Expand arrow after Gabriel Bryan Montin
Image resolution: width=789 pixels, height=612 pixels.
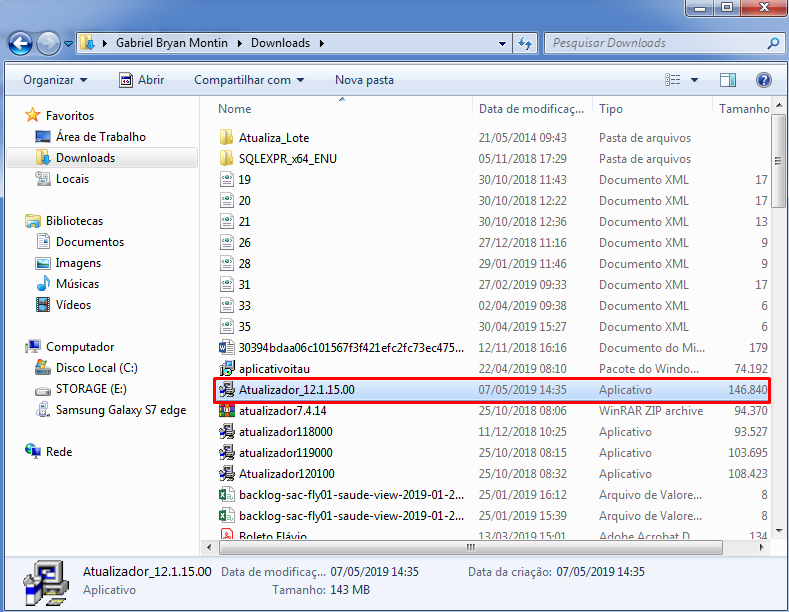pos(240,43)
